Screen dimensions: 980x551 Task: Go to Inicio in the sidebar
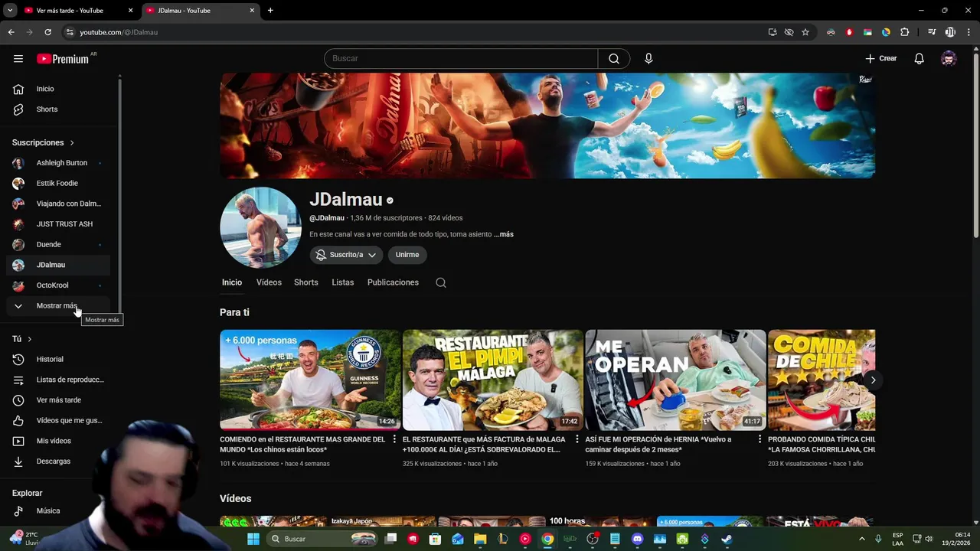coord(58,89)
